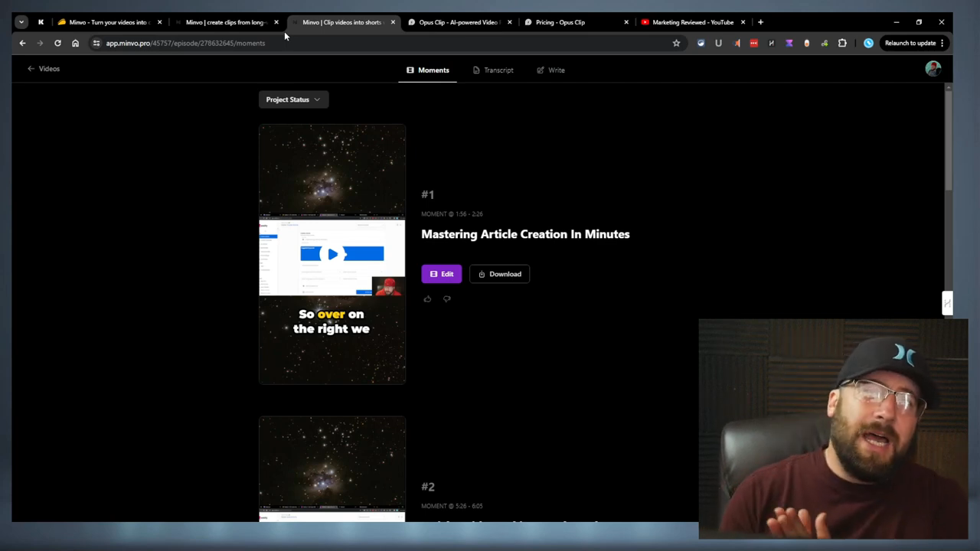Download the moment #1 clip

tap(499, 274)
